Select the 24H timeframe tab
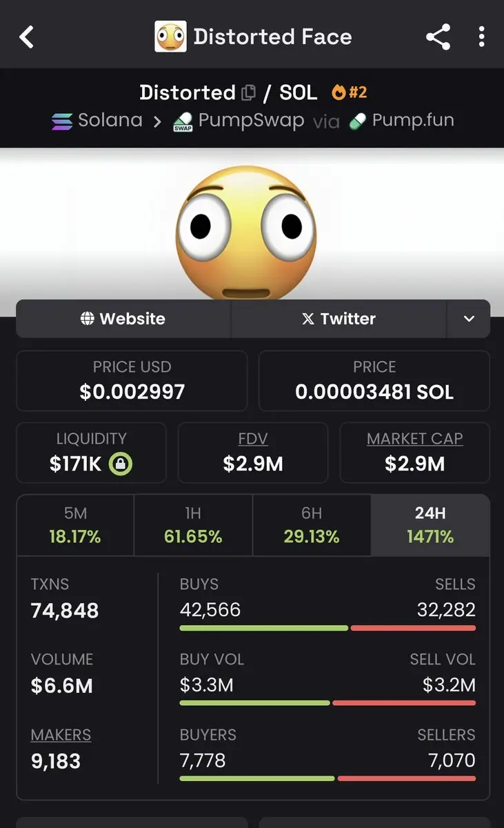504x828 pixels. click(x=430, y=525)
